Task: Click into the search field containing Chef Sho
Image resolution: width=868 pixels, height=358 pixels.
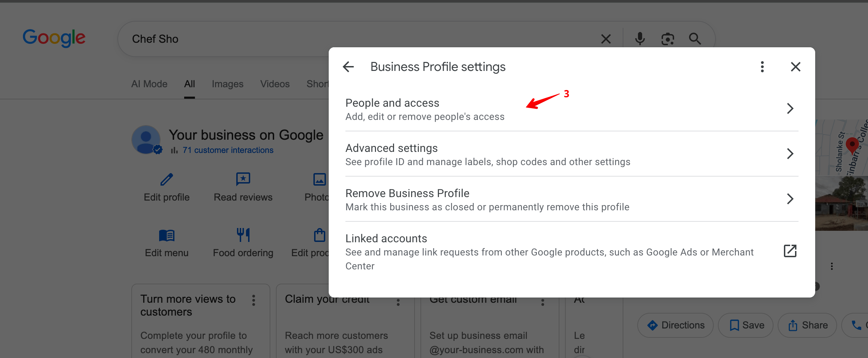Action: pyautogui.click(x=361, y=39)
